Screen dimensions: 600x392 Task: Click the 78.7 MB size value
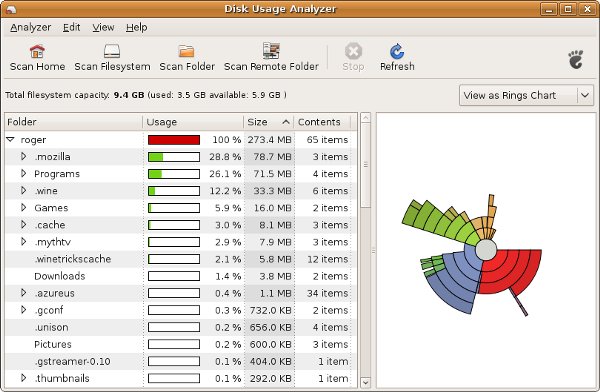click(x=272, y=157)
